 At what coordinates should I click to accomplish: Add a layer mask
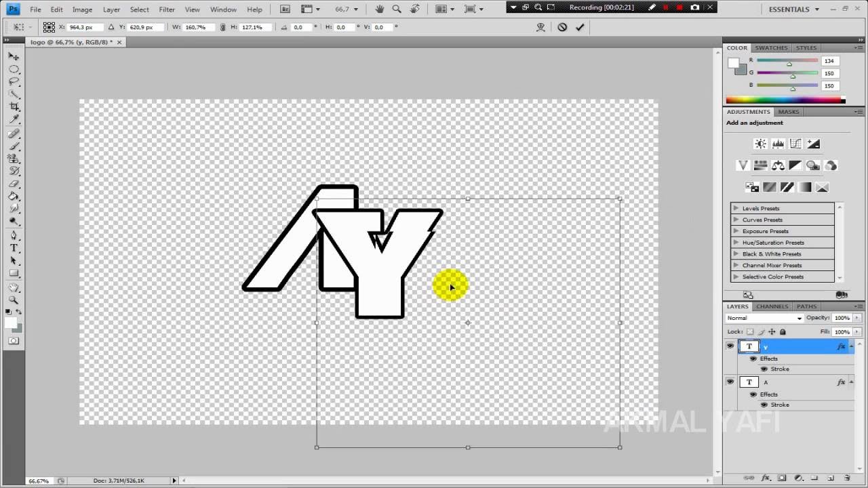pos(782,478)
